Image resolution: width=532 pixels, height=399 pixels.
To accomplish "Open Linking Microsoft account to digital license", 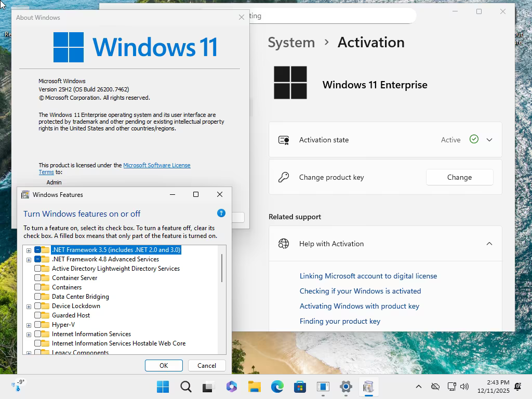I will click(368, 276).
